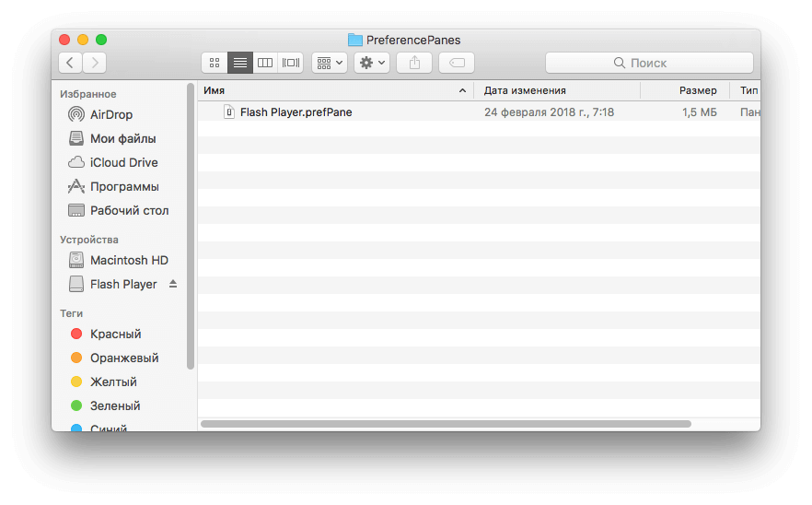Select the list view toggle
812x505 pixels.
(x=240, y=63)
